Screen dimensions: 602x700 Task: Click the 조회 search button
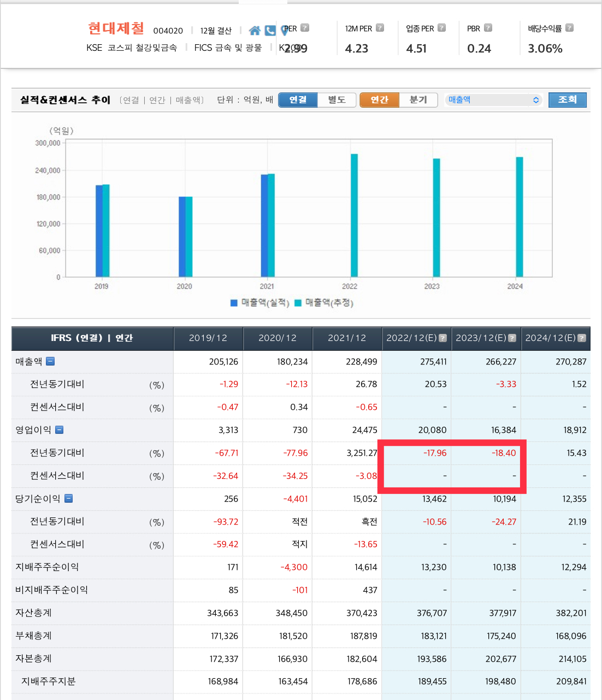click(x=568, y=100)
